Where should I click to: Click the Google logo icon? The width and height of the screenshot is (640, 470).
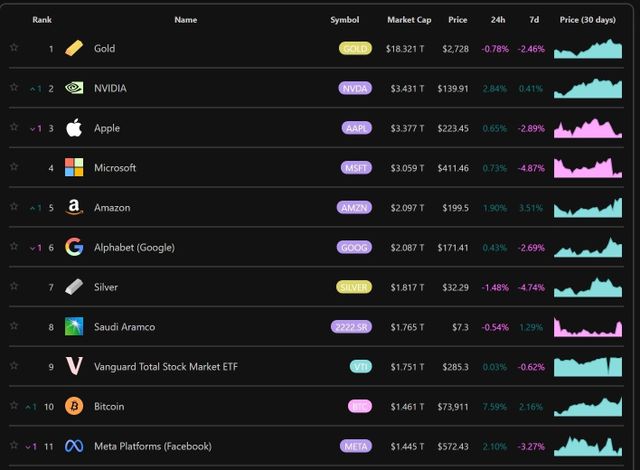(74, 247)
